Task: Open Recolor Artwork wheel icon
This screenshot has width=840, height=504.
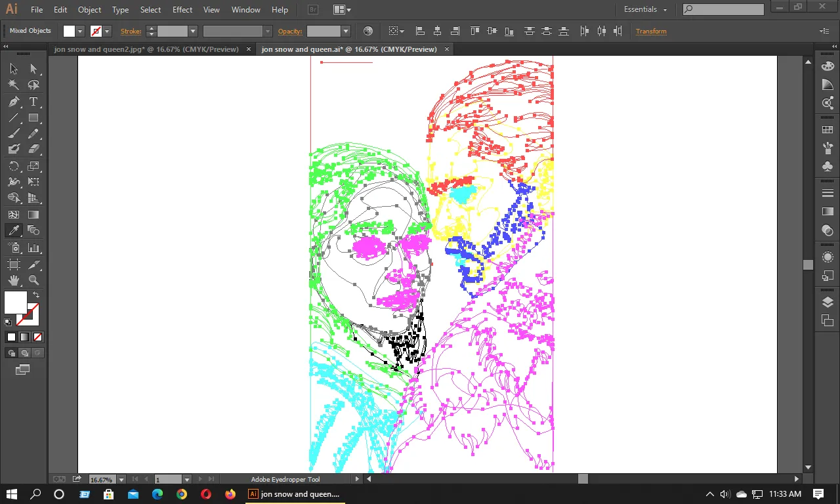Action: point(368,31)
